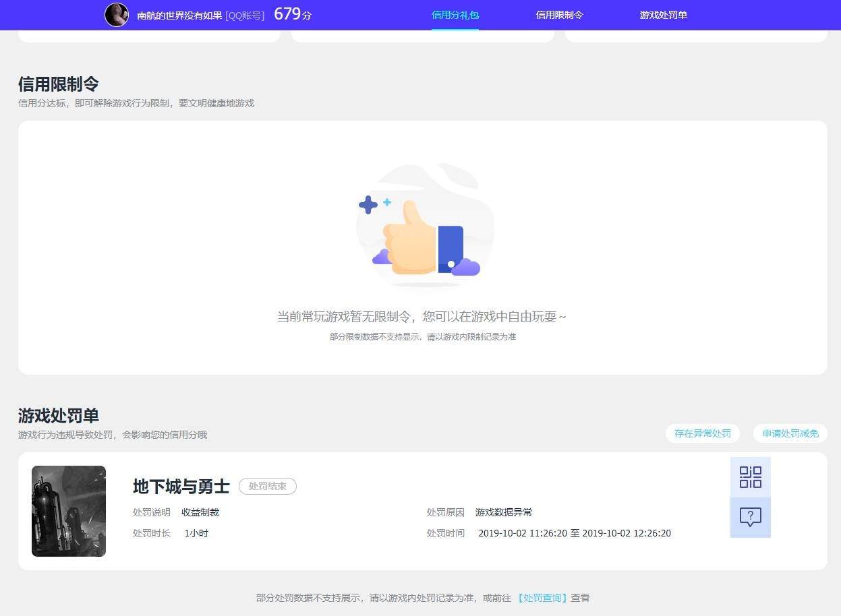
Task: Click the 收益制裁 penalty description
Action: [x=200, y=512]
